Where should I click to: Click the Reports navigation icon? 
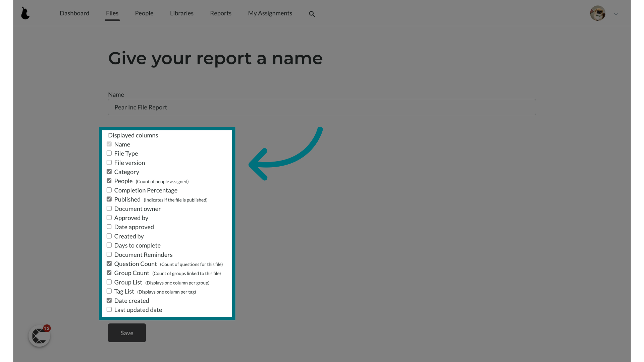pyautogui.click(x=221, y=13)
